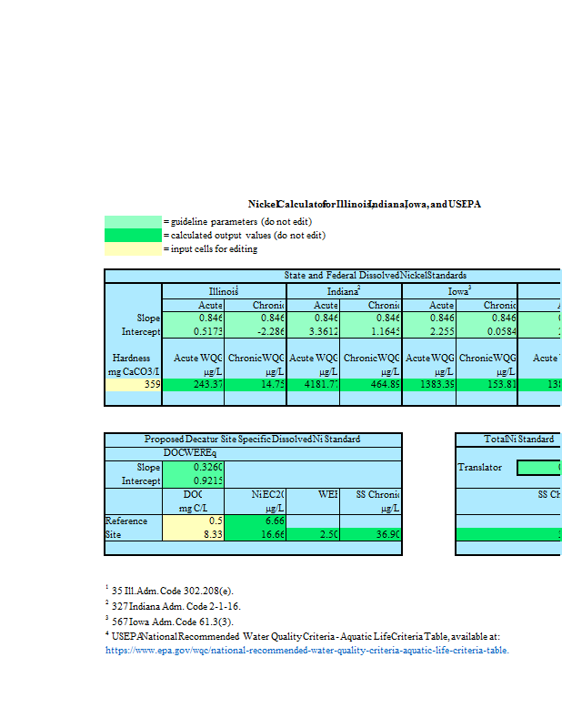Select the DOC WER slope cell 0.3260
The image size is (562, 728).
(x=193, y=467)
